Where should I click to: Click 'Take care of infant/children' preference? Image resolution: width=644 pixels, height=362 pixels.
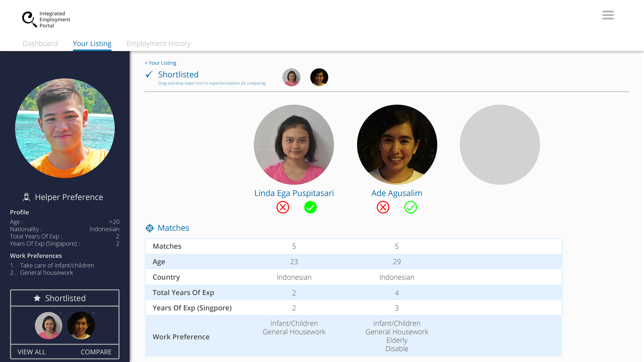[x=57, y=265]
